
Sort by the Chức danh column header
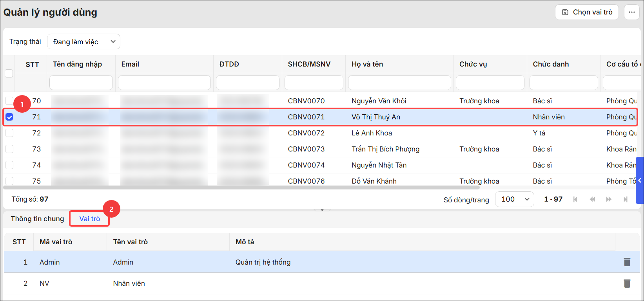click(x=551, y=64)
